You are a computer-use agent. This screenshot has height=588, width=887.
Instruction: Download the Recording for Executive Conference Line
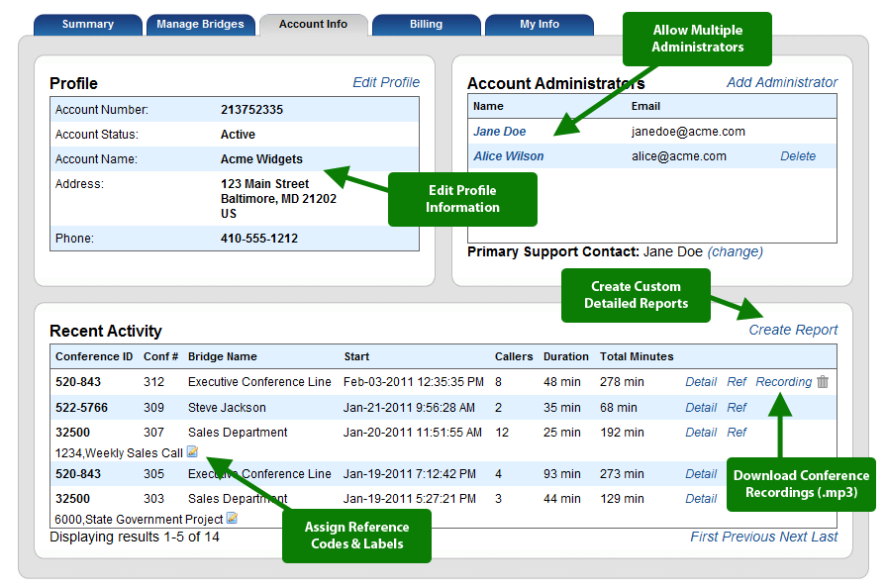pos(783,381)
